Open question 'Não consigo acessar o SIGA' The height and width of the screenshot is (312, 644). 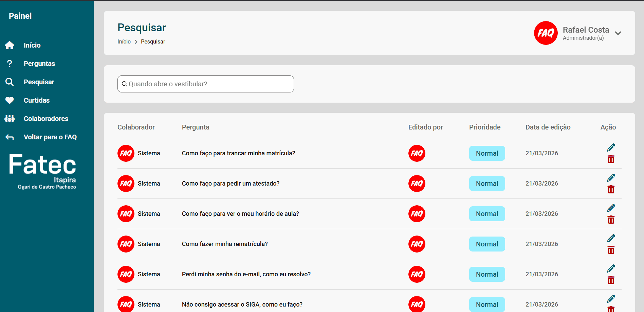pos(242,305)
